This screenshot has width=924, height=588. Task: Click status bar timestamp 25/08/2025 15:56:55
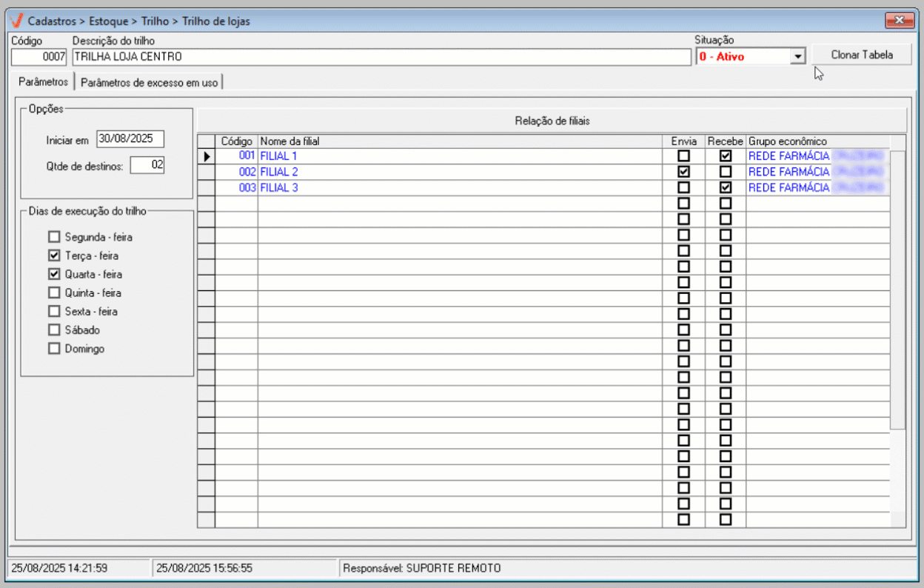point(204,569)
